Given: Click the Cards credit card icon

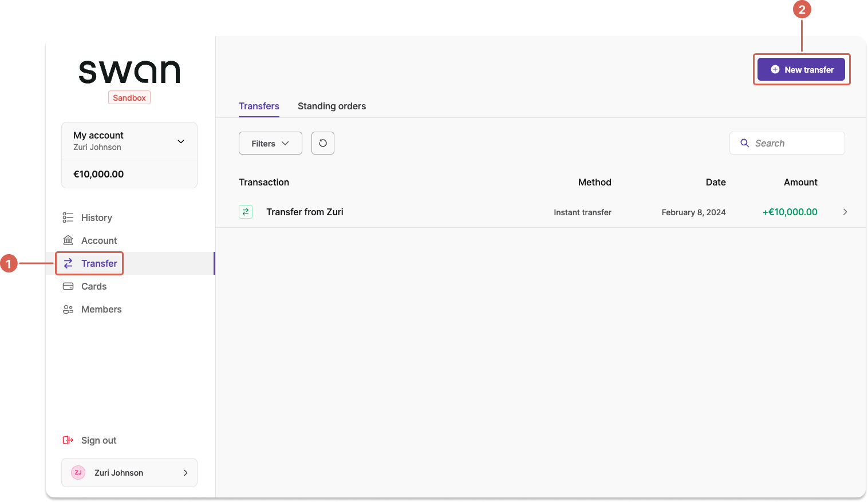Looking at the screenshot, I should (68, 286).
